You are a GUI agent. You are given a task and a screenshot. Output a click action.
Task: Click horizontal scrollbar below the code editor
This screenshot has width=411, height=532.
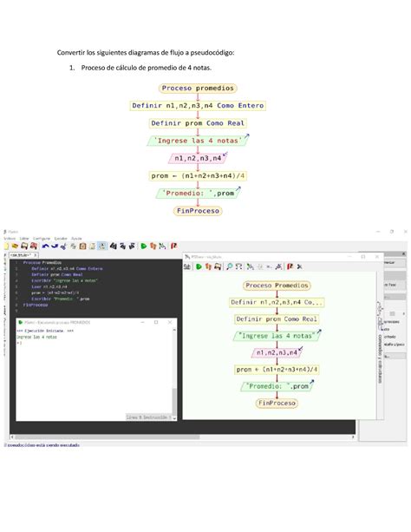coord(183,437)
